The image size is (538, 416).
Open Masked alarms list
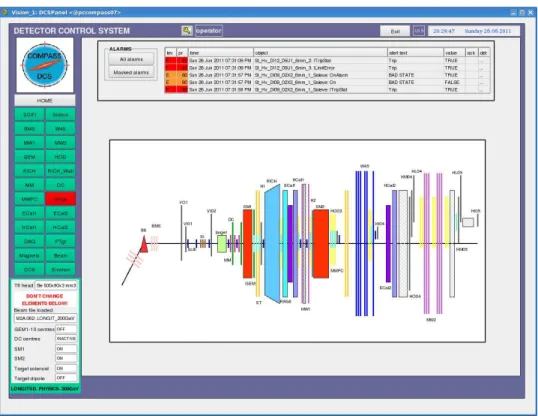(x=131, y=72)
